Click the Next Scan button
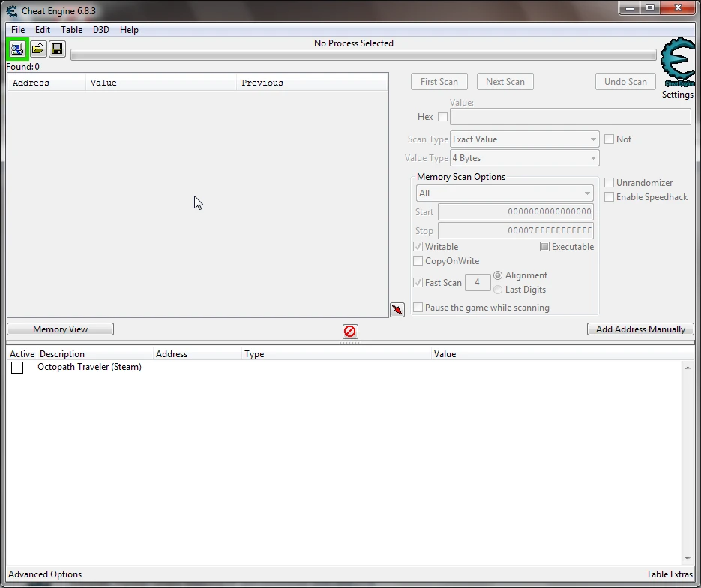 (505, 82)
